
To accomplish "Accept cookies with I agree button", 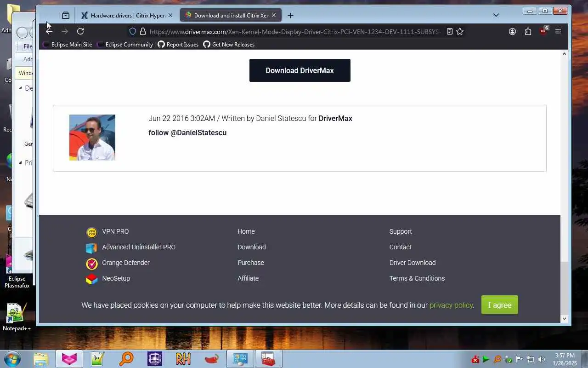I will click(500, 305).
